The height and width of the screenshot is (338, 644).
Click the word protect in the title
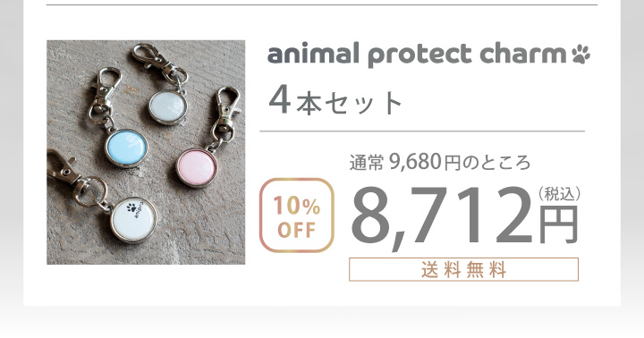[x=419, y=55]
